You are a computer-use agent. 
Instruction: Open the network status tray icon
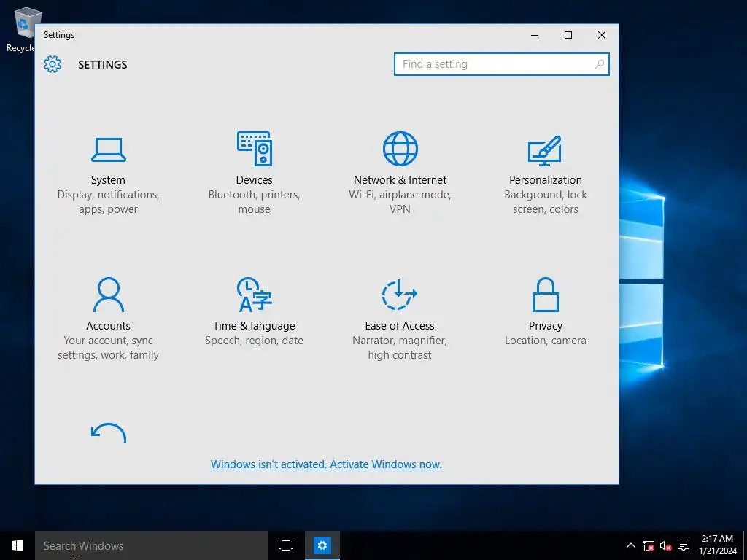[648, 545]
